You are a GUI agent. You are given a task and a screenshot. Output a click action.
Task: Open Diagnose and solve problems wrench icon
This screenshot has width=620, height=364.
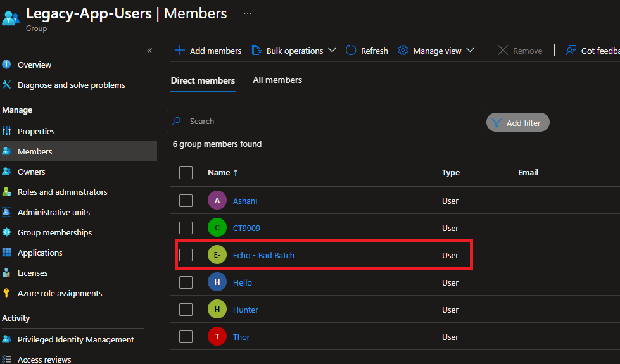pyautogui.click(x=7, y=85)
